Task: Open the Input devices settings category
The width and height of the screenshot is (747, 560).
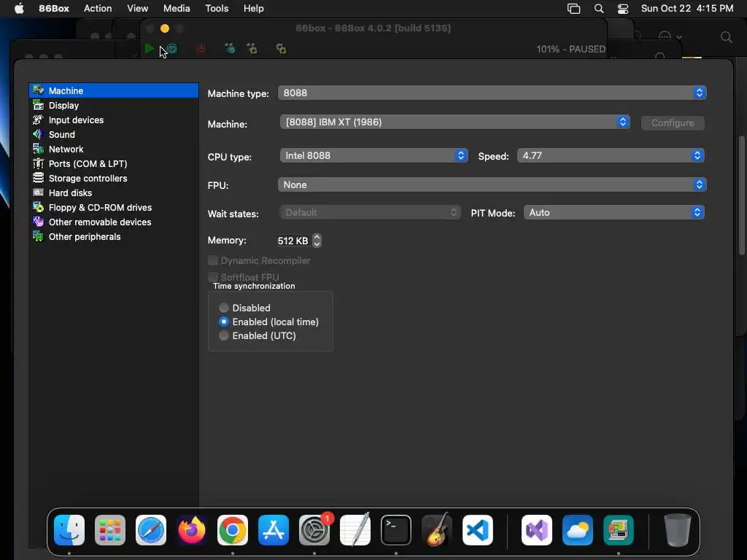Action: [x=113, y=120]
